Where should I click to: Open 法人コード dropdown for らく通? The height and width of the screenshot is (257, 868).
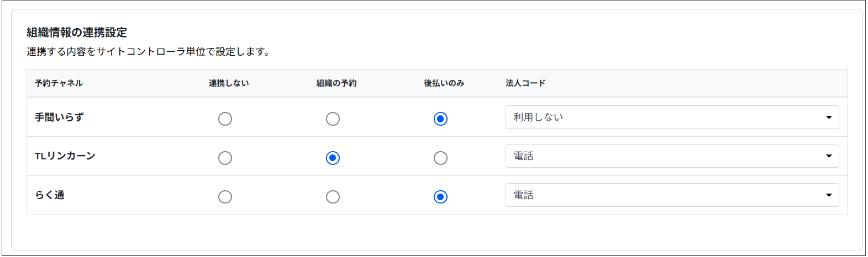pos(672,195)
